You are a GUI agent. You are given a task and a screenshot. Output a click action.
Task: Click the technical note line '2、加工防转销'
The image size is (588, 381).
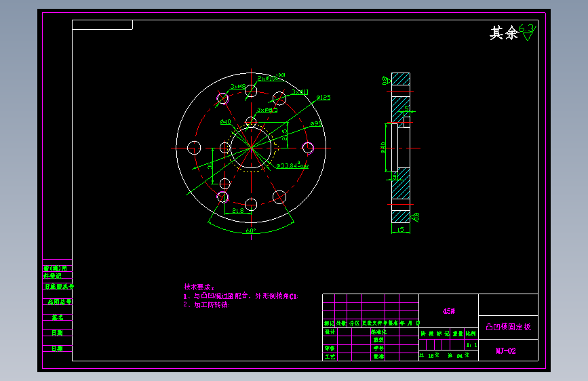(x=206, y=304)
